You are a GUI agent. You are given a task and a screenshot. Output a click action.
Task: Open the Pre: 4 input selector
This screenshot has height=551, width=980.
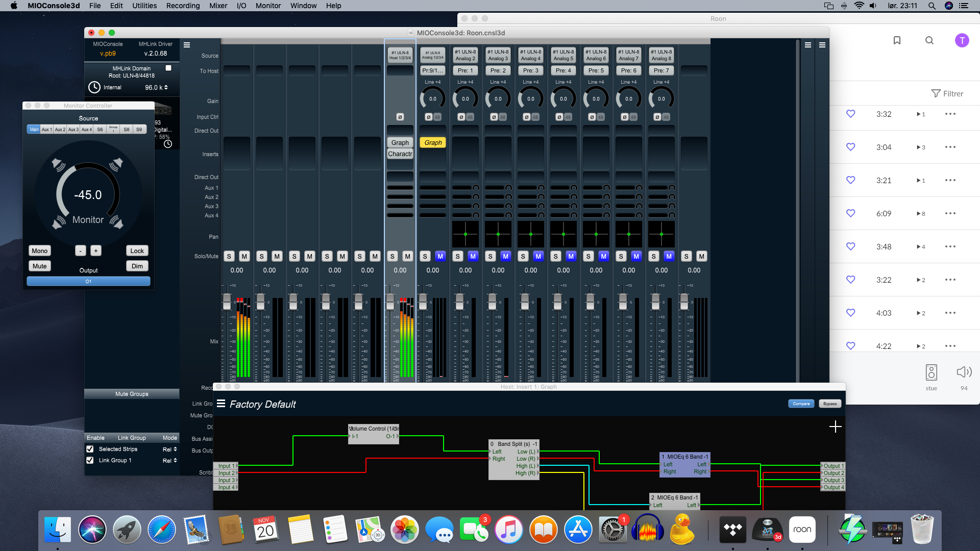point(563,70)
